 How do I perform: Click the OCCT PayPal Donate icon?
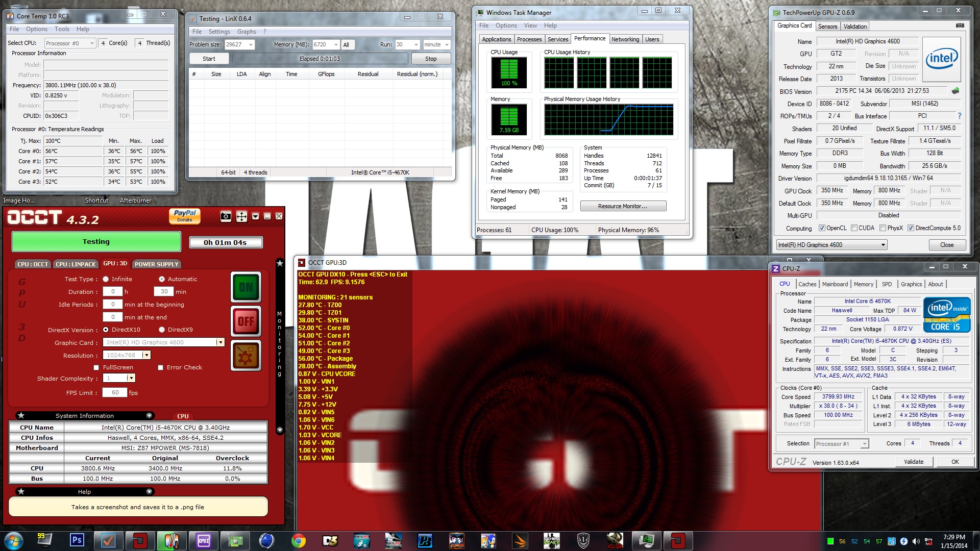[185, 216]
